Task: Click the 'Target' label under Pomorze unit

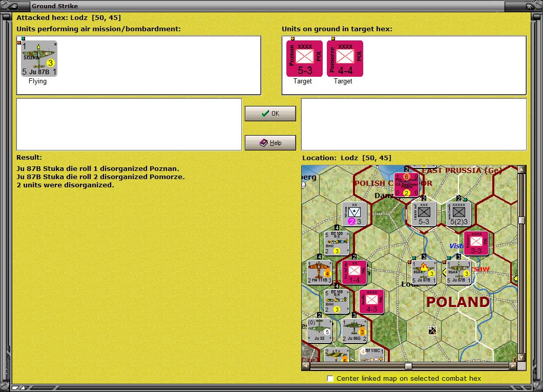Action: pos(343,81)
